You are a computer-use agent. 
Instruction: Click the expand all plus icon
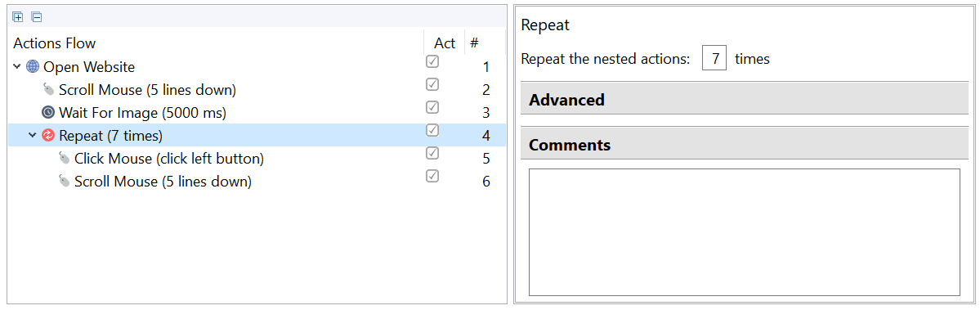17,17
